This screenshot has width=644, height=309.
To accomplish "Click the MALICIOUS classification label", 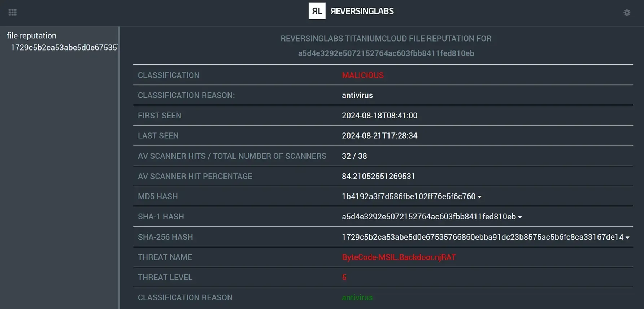I will (x=363, y=75).
